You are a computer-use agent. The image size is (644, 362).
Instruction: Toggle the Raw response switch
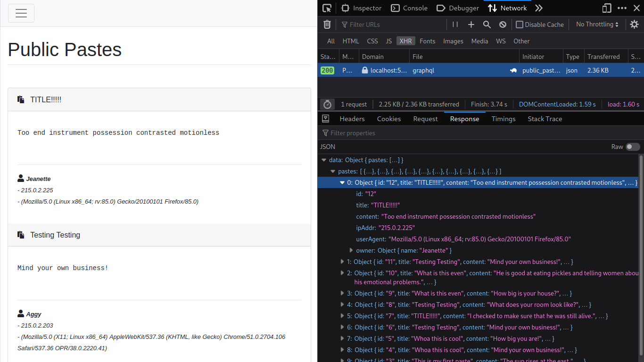pyautogui.click(x=633, y=147)
